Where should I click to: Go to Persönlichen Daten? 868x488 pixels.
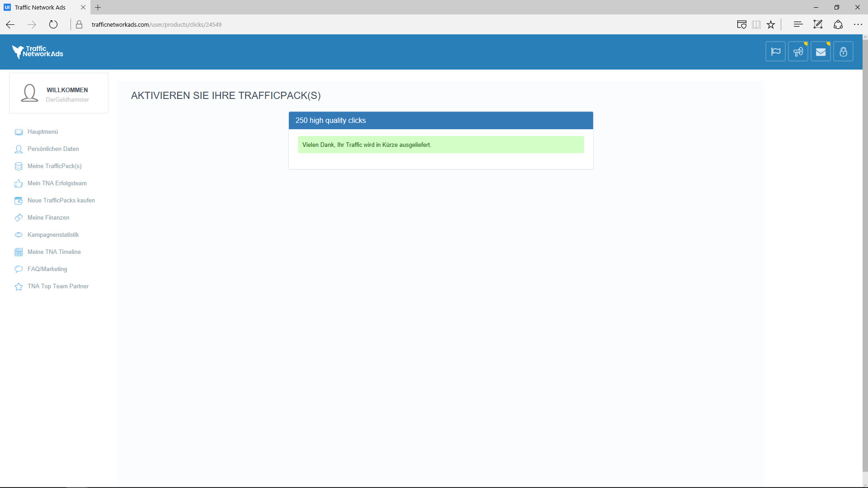coord(53,149)
